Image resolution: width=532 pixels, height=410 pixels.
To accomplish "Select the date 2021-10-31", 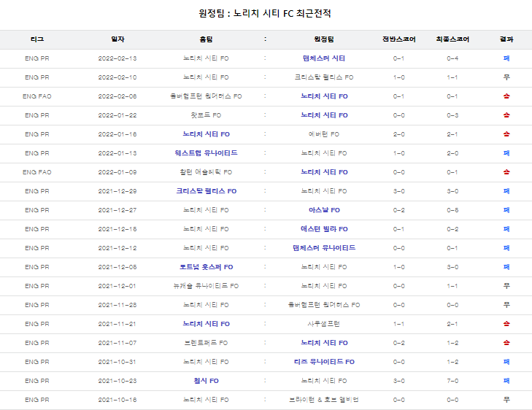I will click(x=117, y=362).
